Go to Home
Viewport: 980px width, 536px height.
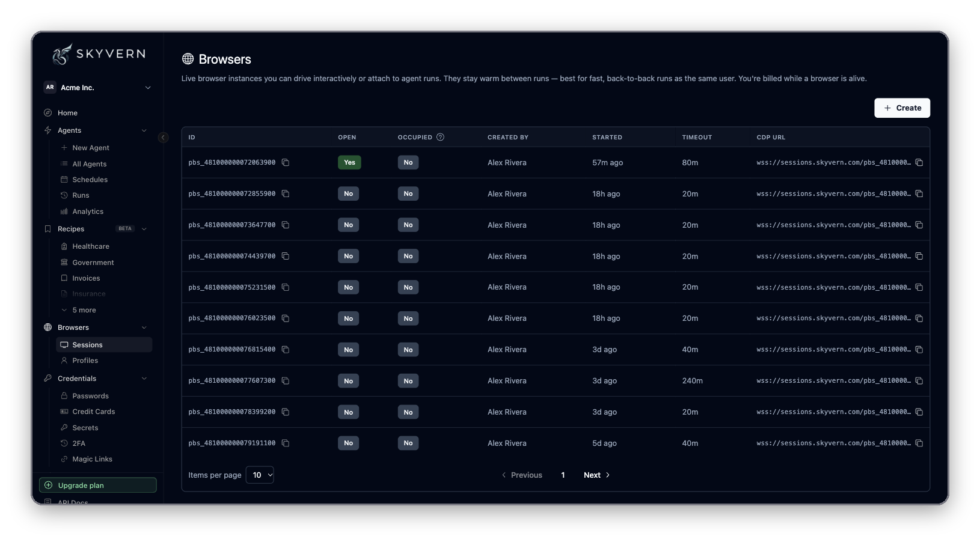pyautogui.click(x=67, y=113)
